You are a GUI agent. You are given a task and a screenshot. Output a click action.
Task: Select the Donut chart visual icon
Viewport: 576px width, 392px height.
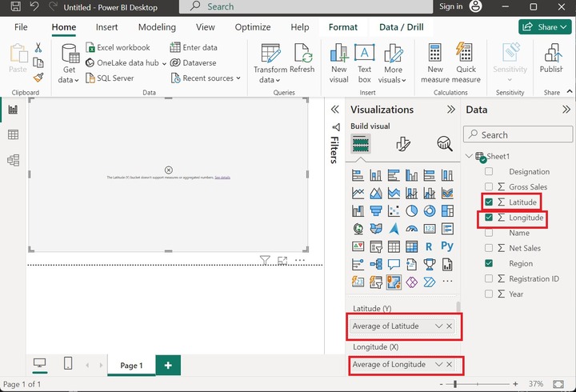pyautogui.click(x=430, y=211)
